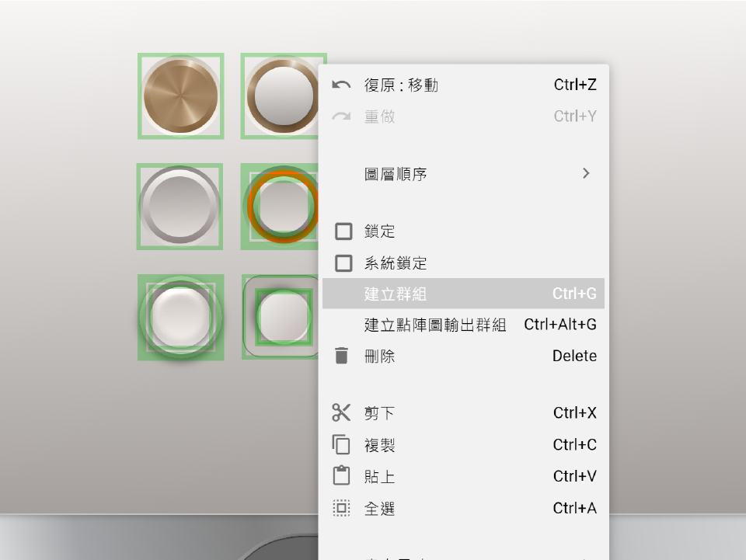Click the clipboard paste icon
The width and height of the screenshot is (746, 560).
click(x=341, y=476)
